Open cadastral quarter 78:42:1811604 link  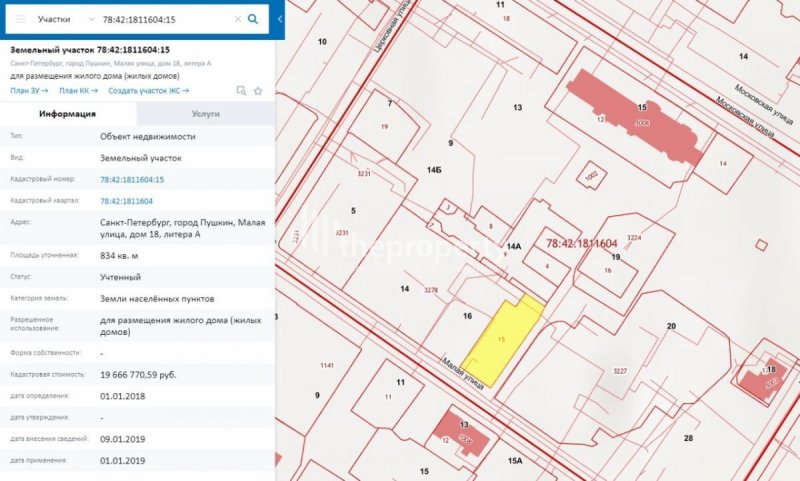pos(126,201)
